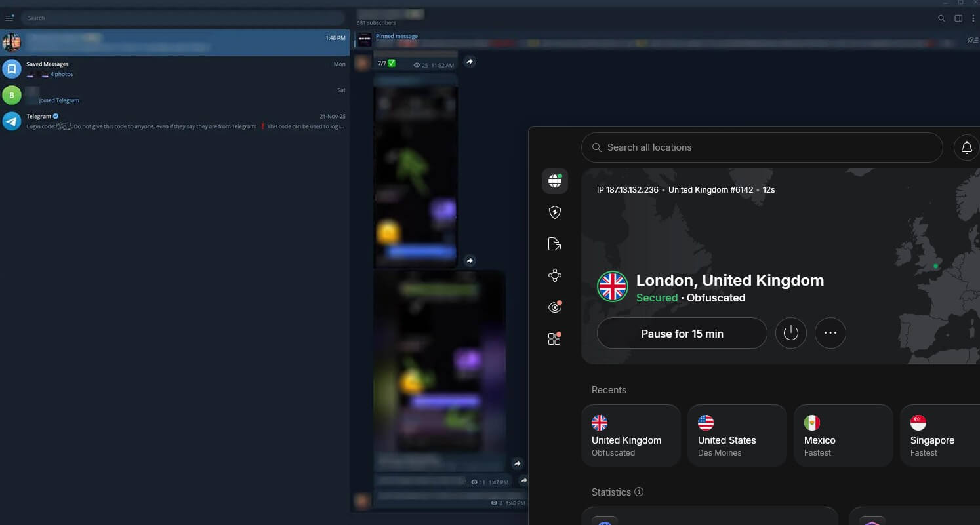The image size is (980, 525).
Task: Search within the Telegram channel
Action: [x=941, y=18]
